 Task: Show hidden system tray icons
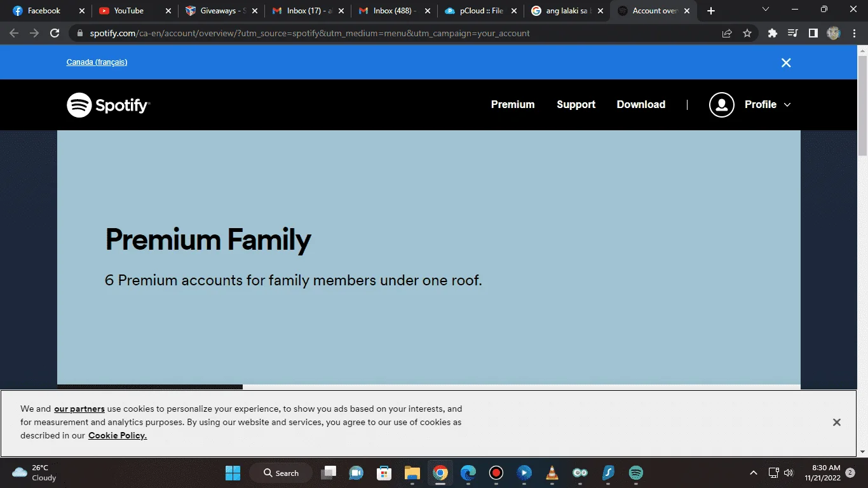[754, 473]
